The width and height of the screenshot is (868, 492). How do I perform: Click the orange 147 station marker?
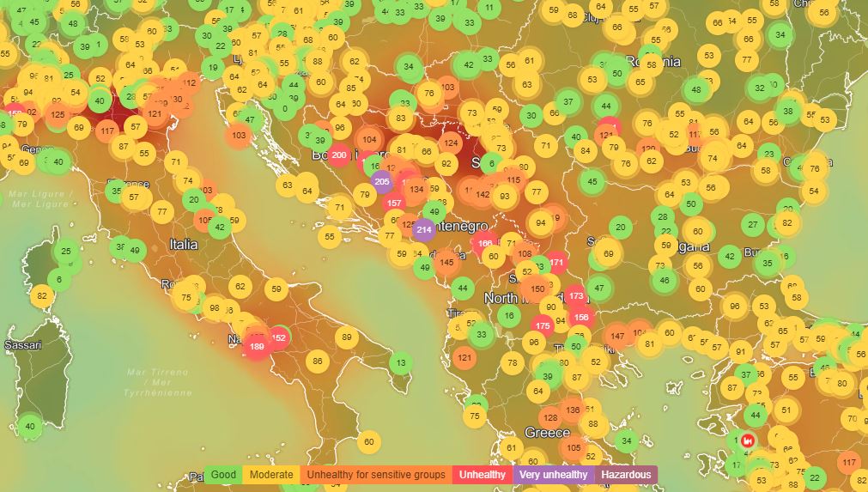coord(618,336)
